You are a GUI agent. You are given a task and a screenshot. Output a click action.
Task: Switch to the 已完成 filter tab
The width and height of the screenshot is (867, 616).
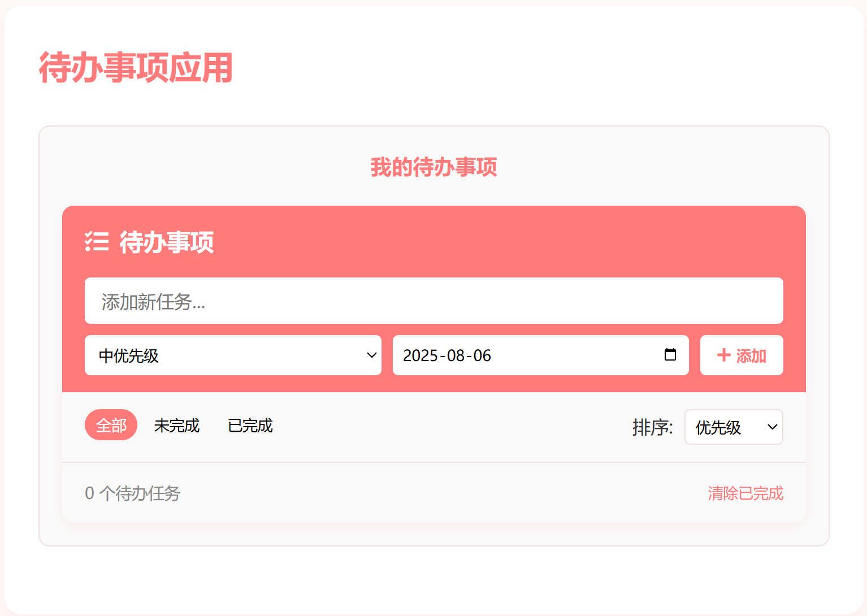pyautogui.click(x=250, y=425)
